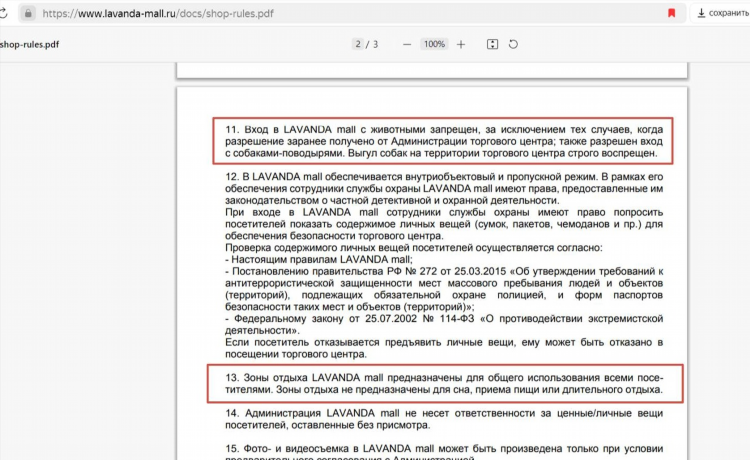Screen dimensions: 750x460
Task: Click paragraph 12 about access regime
Action: (x=444, y=188)
